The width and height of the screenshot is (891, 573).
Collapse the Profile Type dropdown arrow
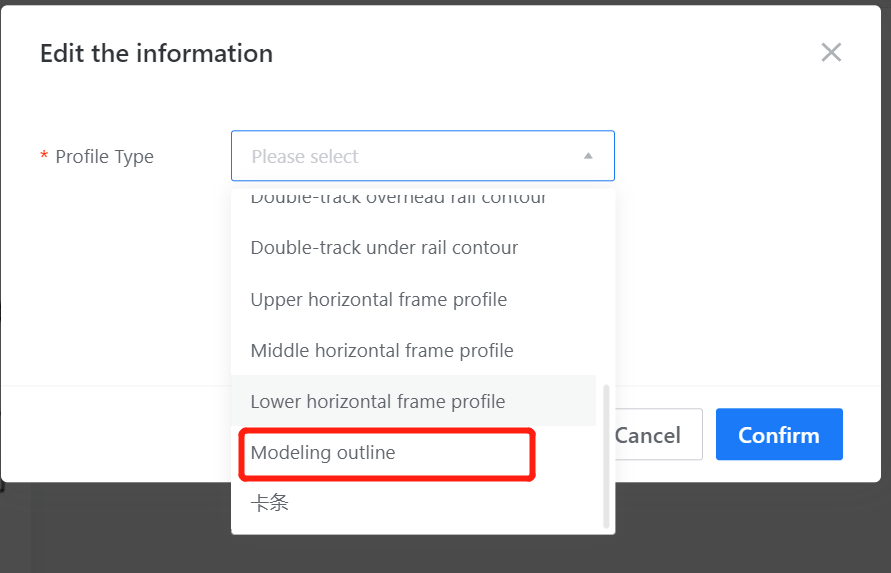coord(588,156)
